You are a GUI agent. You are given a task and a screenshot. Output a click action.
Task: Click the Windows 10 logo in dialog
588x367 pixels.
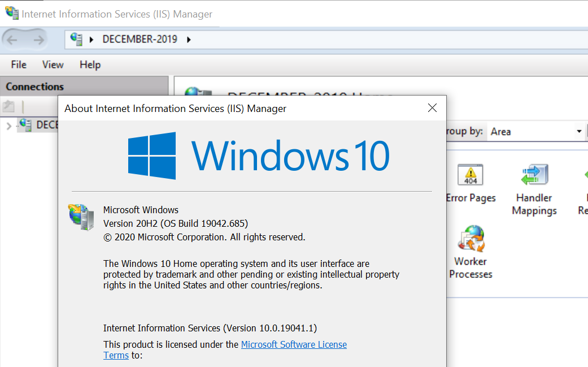pos(259,156)
